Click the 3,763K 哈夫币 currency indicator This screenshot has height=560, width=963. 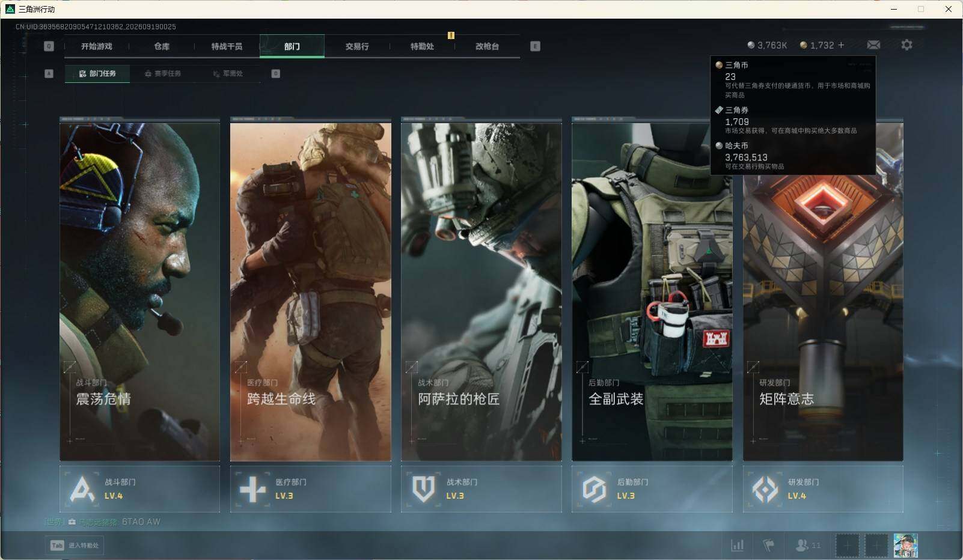tap(767, 45)
